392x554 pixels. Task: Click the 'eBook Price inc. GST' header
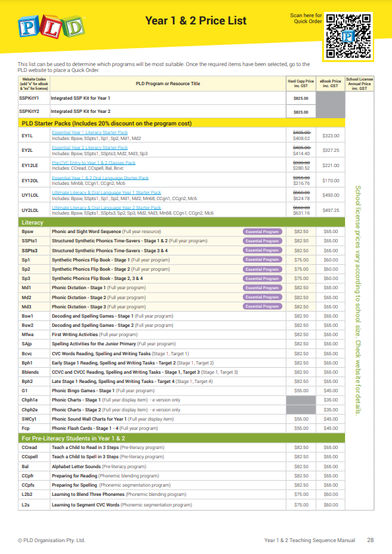click(x=331, y=83)
